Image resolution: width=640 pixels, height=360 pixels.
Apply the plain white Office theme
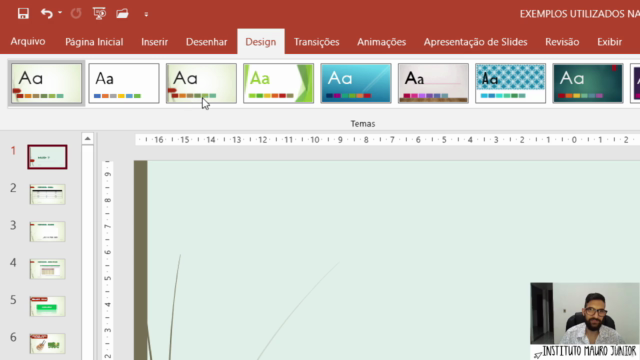click(124, 83)
